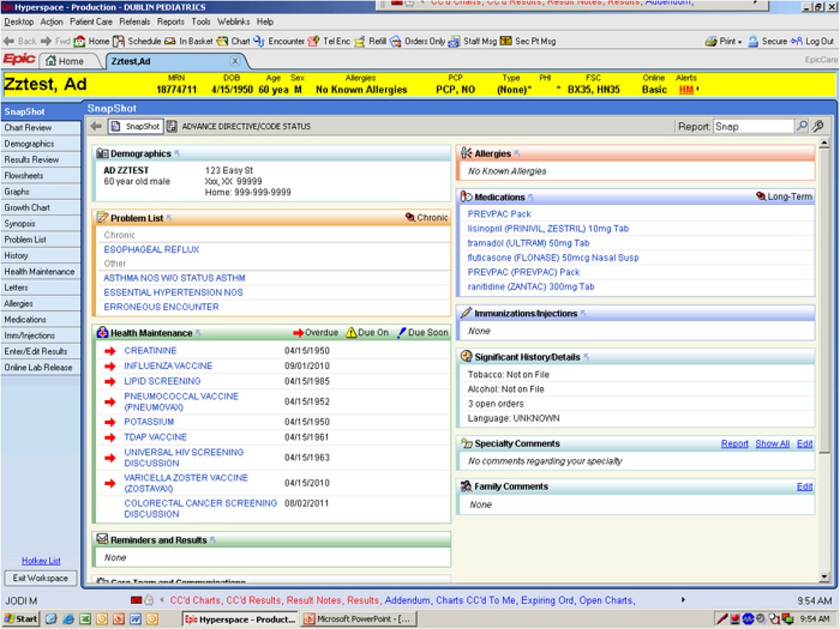Click the magnifier search icon beside Report field
Screen dimensions: 840x629
[x=801, y=127]
